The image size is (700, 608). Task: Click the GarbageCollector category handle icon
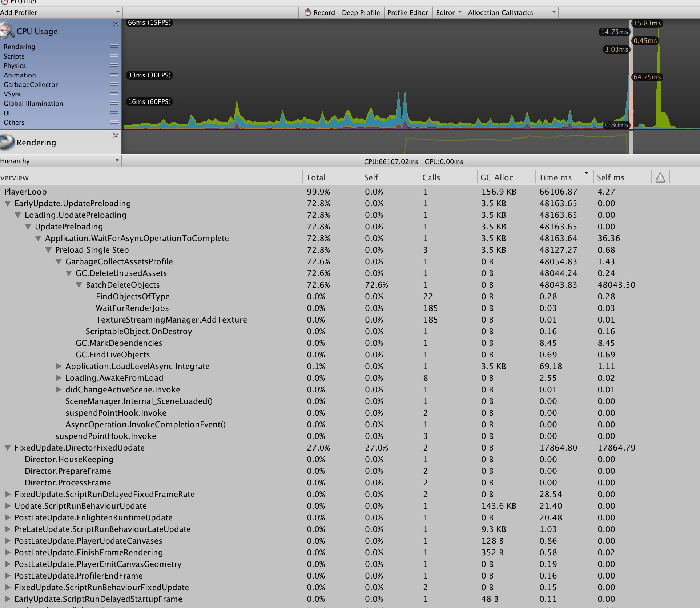pyautogui.click(x=114, y=84)
